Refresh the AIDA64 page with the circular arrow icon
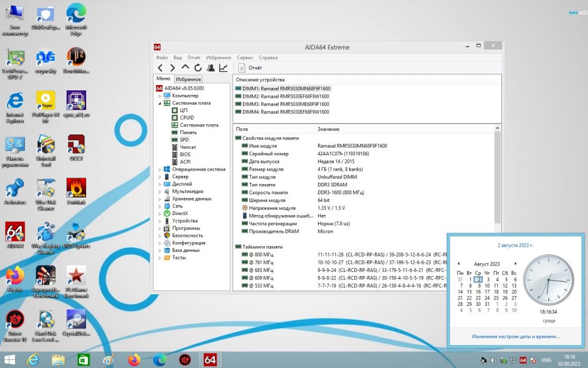Screen dimensions: 588x368 198,68
